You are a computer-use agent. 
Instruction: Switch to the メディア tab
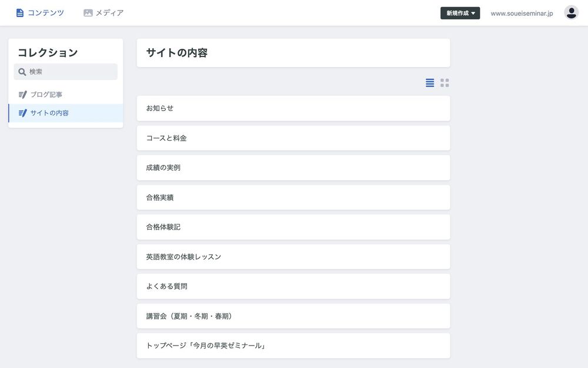[x=103, y=13]
